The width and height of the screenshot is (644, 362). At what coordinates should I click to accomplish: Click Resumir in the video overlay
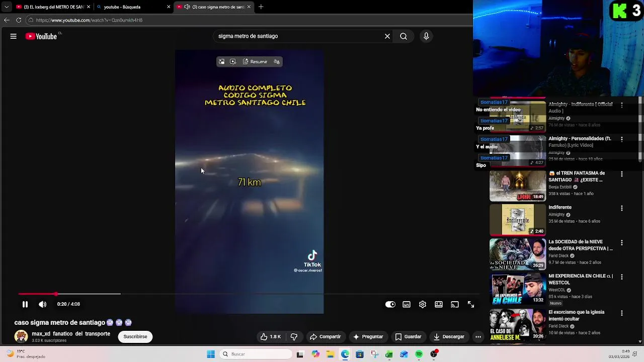[x=255, y=62]
